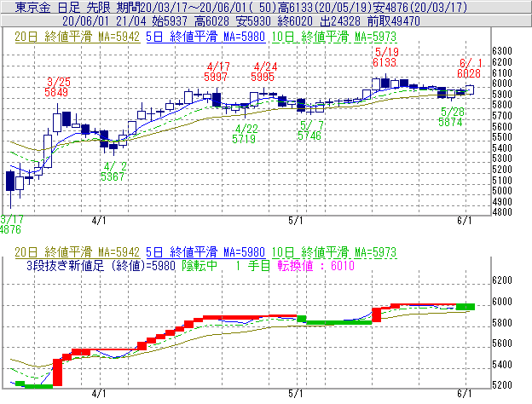This screenshot has height=404, width=532.
Task: Click the 5/28 5874 low label
Action: [x=451, y=117]
